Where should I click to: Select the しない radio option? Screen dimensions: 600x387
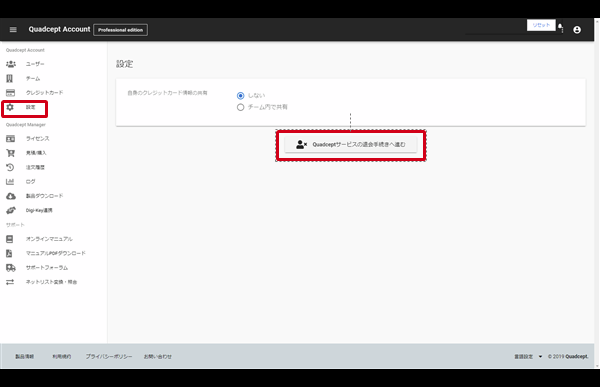tap(240, 96)
